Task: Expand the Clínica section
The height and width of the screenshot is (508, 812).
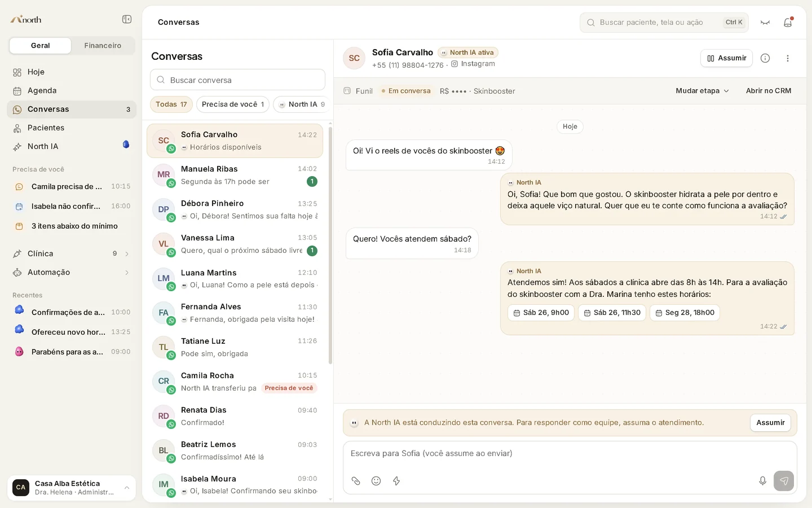Action: pyautogui.click(x=72, y=253)
